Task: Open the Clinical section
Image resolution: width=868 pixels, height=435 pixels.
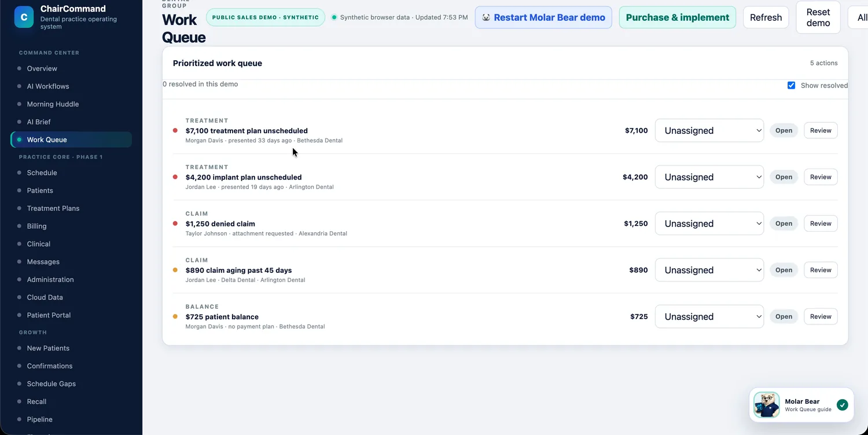Action: [x=71, y=244]
